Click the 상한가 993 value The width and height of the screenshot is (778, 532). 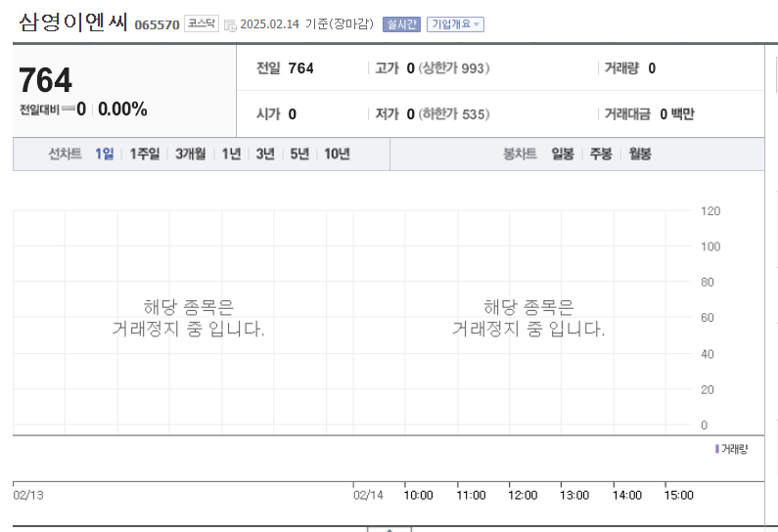coord(454,67)
